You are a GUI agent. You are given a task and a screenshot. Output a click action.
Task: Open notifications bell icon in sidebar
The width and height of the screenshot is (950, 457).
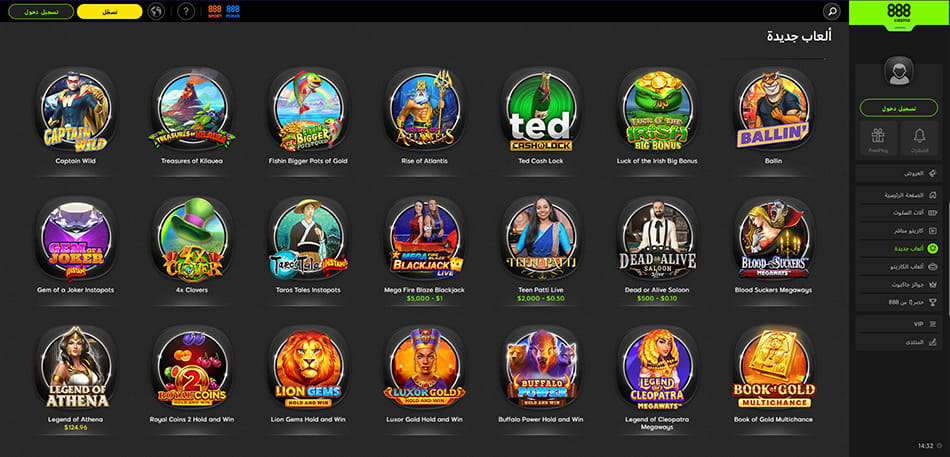(920, 139)
